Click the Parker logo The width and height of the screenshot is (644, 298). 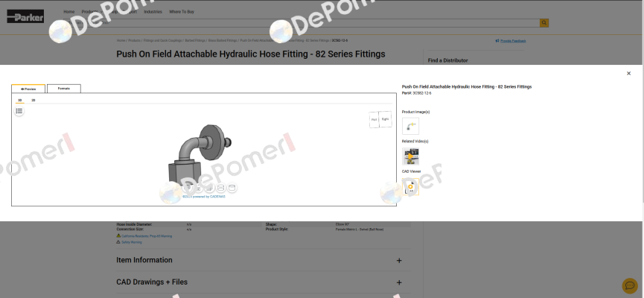click(x=25, y=16)
